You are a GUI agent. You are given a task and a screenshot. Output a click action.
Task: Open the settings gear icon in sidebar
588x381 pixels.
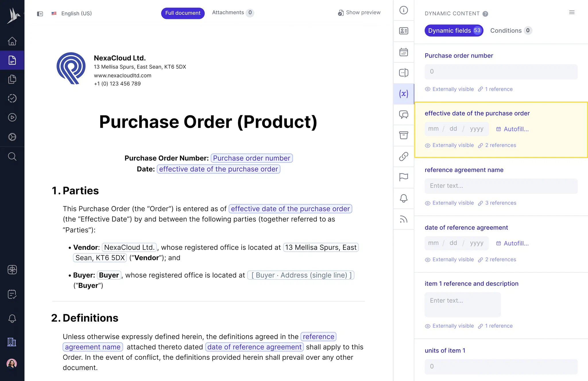(x=12, y=137)
